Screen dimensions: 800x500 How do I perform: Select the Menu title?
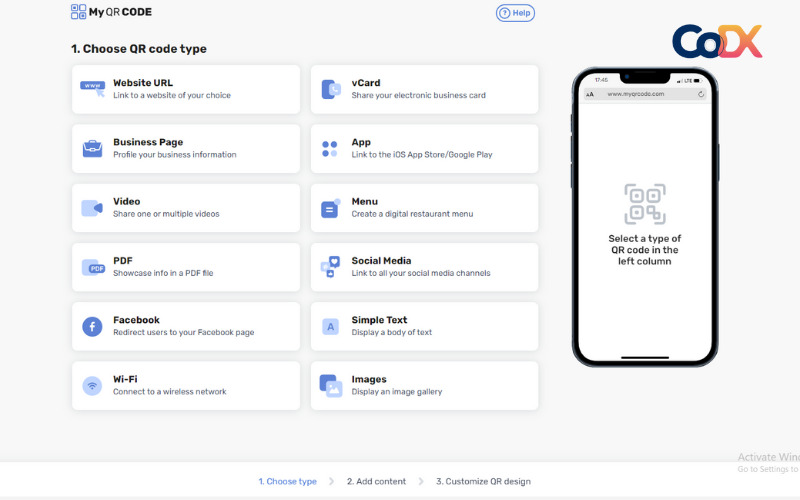365,201
